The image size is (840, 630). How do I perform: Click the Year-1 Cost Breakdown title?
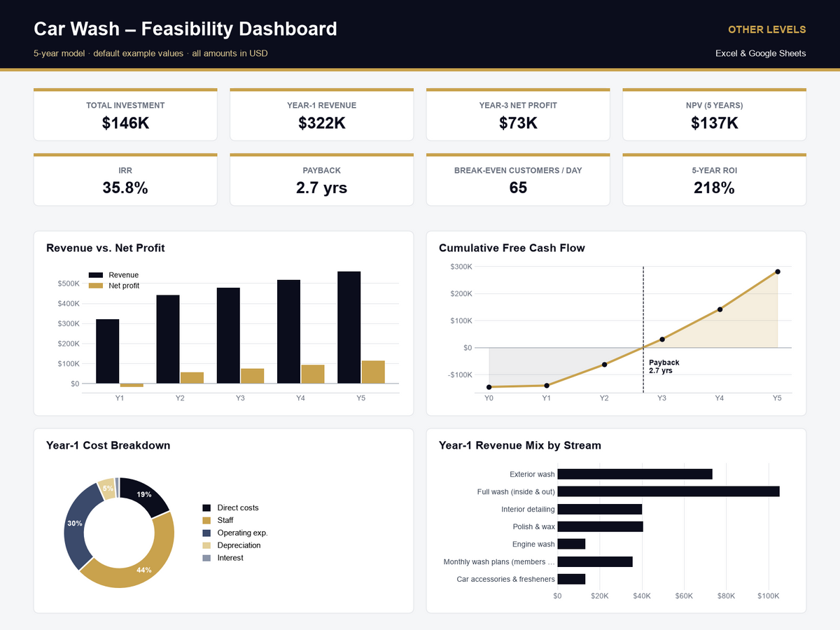(108, 445)
